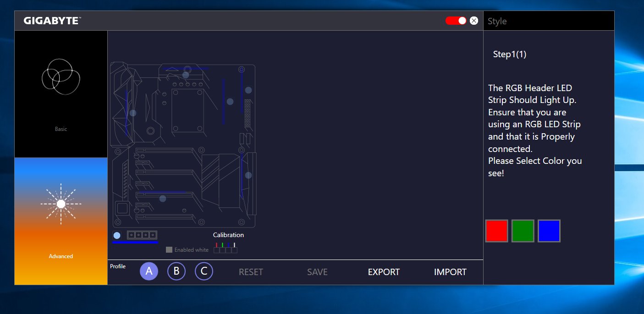Viewport: 644px width, 314px height.
Task: Click the round LED zone icon near the strip bar
Action: pos(117,235)
